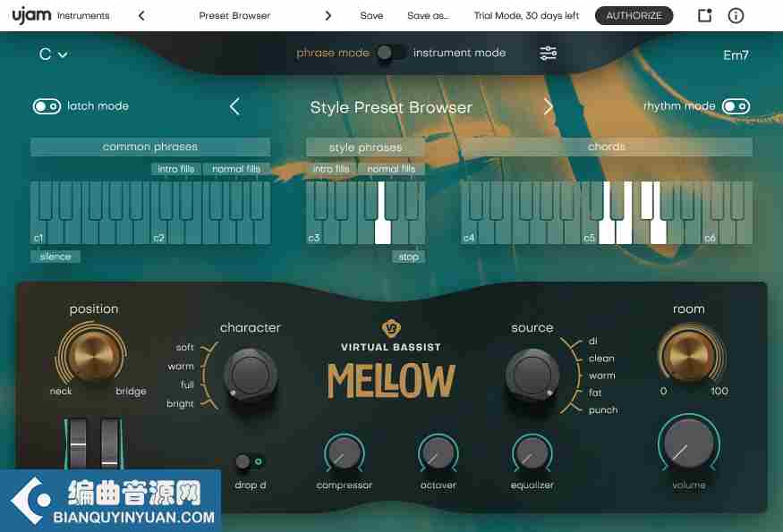Click the c1 key on common phrases keyboard
Screen dimensions: 783x532
pos(38,232)
